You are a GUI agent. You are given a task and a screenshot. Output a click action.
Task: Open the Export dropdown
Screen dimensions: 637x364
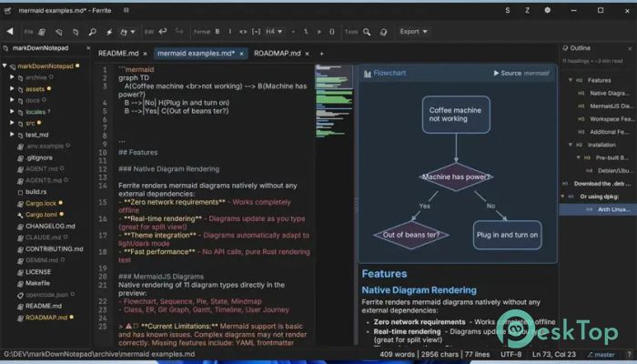coord(413,31)
